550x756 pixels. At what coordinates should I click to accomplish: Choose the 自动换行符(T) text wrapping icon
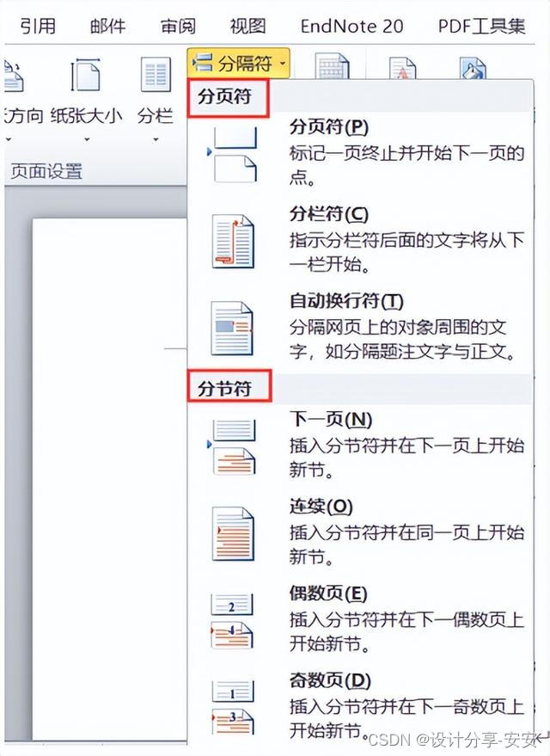(233, 329)
